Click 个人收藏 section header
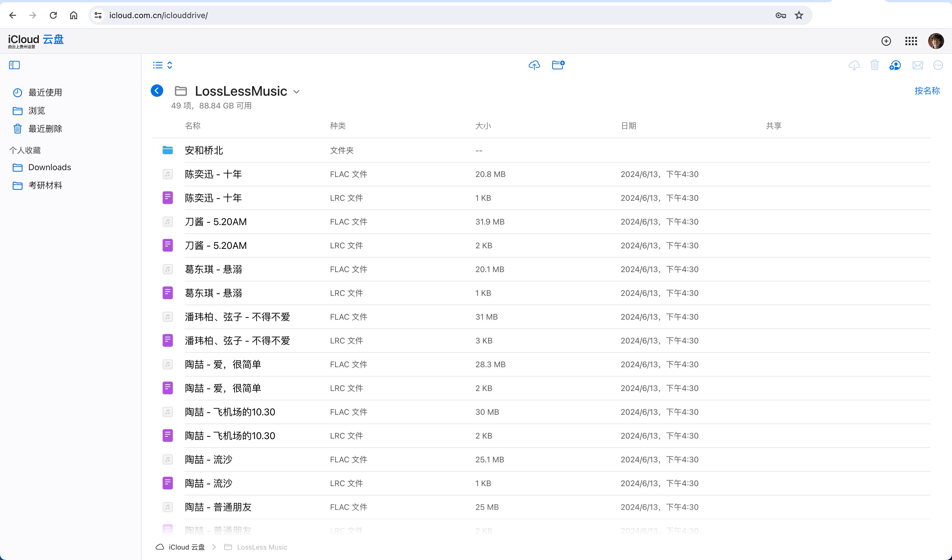Screen dimensions: 952x560 point(25,150)
